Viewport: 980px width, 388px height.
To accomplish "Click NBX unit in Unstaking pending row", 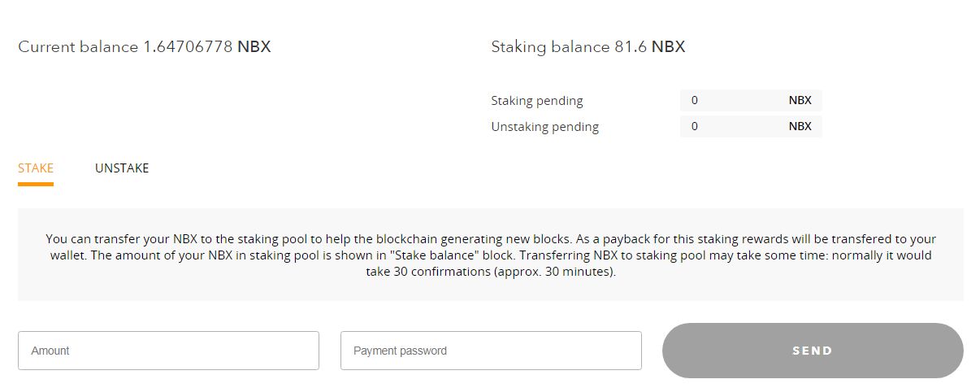I will 800,127.
